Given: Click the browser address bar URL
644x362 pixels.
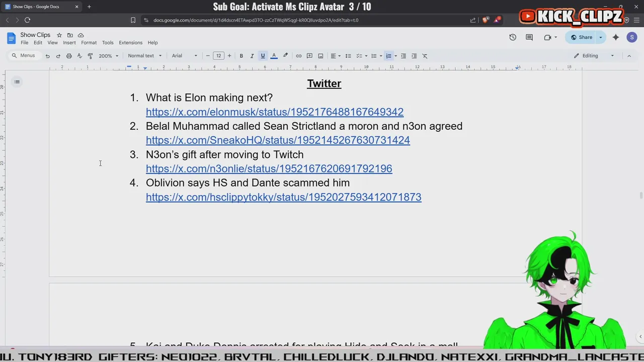Looking at the screenshot, I should point(256,20).
